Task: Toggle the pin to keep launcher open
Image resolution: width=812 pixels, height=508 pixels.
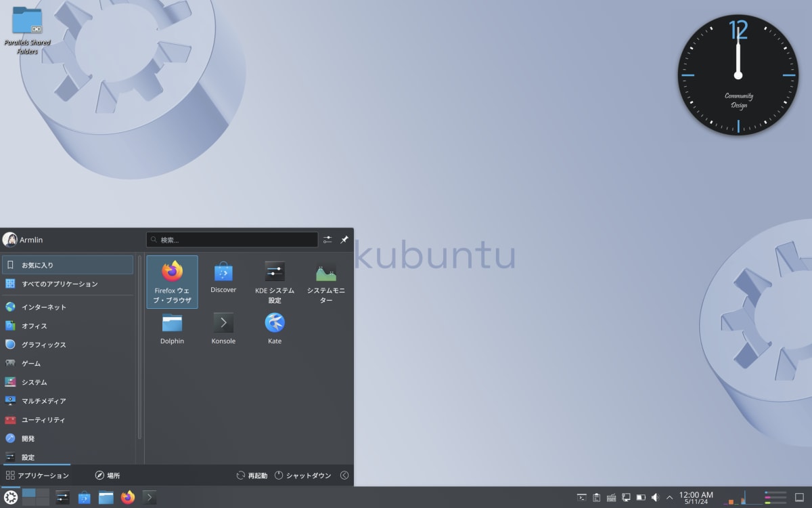Action: pos(344,240)
